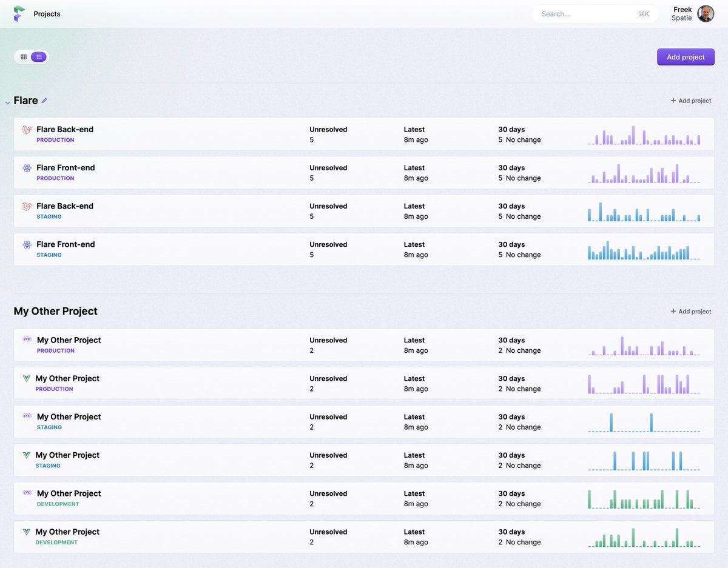The height and width of the screenshot is (568, 728).
Task: Click the green bar chart of PHP development row
Action: pos(644,499)
